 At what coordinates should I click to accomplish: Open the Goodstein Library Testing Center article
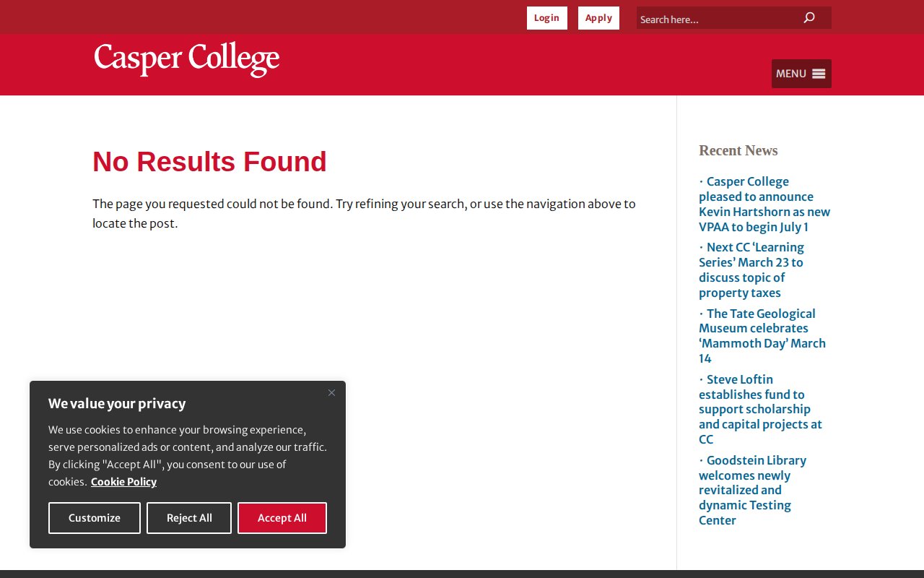(x=752, y=490)
